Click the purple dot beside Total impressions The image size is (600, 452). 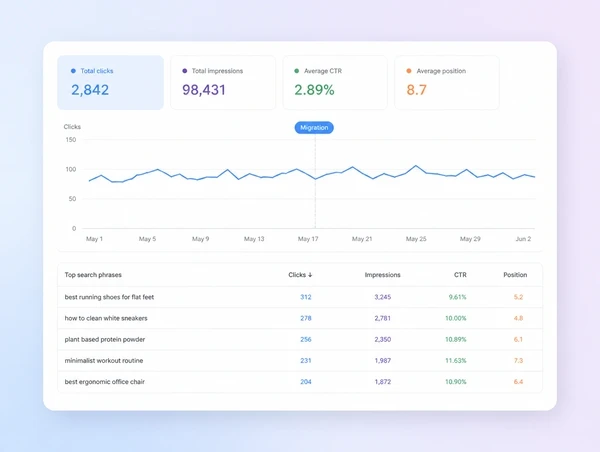[x=184, y=71]
